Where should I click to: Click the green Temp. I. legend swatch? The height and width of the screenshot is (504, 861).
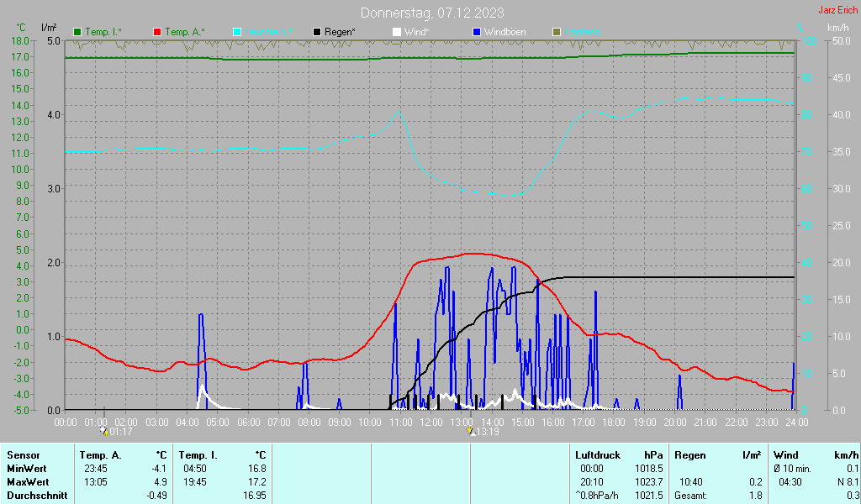78,32
